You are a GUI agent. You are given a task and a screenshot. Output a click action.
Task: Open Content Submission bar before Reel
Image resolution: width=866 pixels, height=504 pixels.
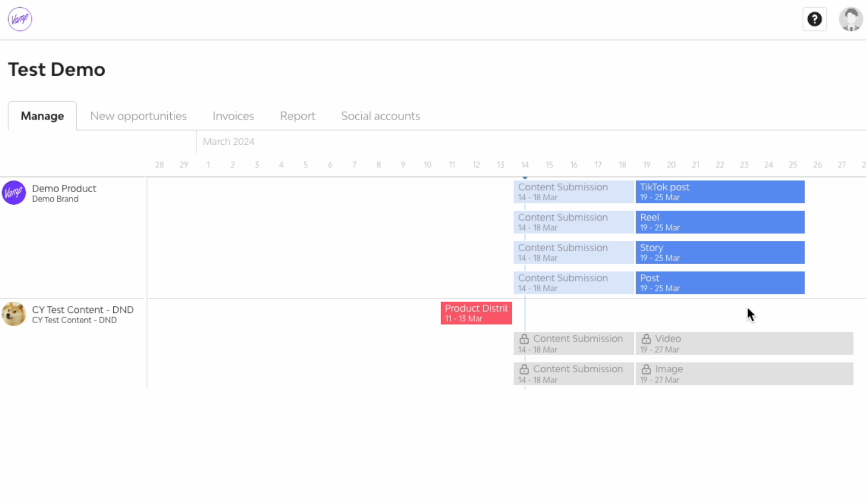point(574,222)
